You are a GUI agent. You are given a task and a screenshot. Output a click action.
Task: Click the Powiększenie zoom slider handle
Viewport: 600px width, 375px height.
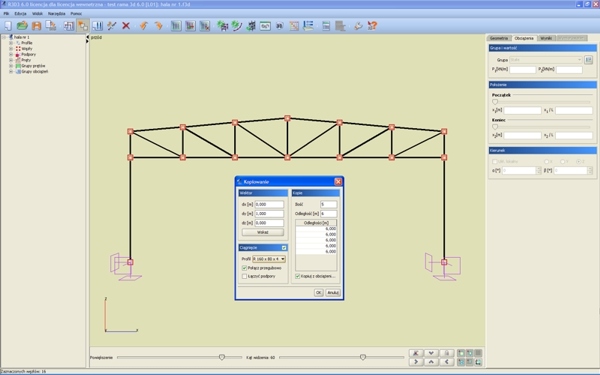222,357
